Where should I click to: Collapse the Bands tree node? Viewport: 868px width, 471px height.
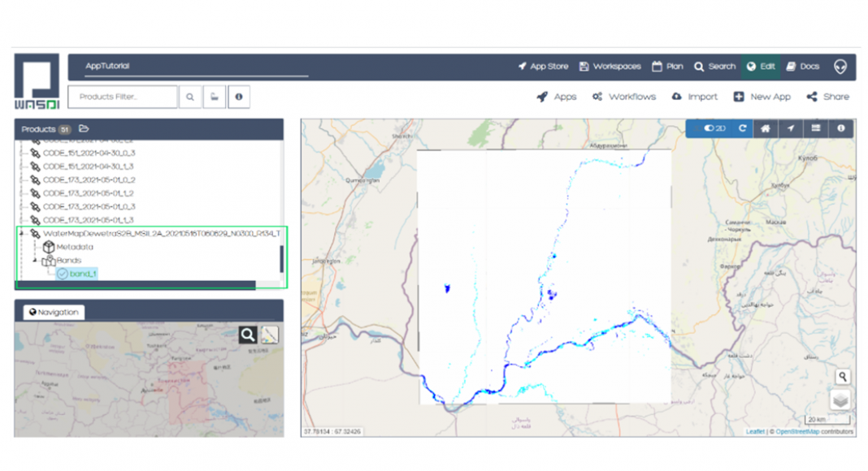coord(35,261)
